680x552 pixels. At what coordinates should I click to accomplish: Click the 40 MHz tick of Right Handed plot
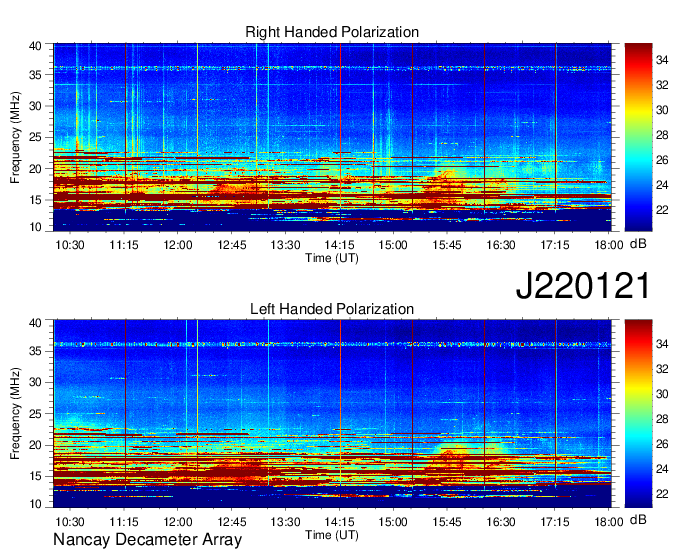35,46
